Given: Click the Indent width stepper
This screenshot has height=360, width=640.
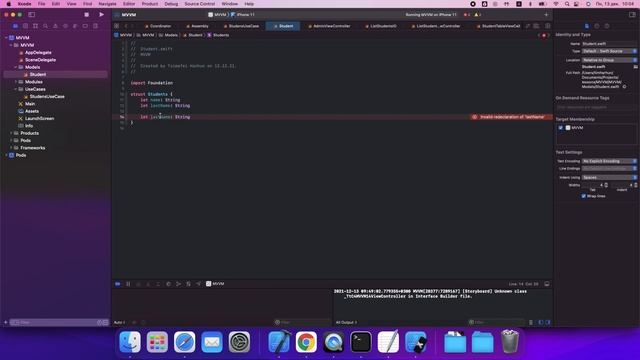Looking at the screenshot, I should [x=636, y=185].
